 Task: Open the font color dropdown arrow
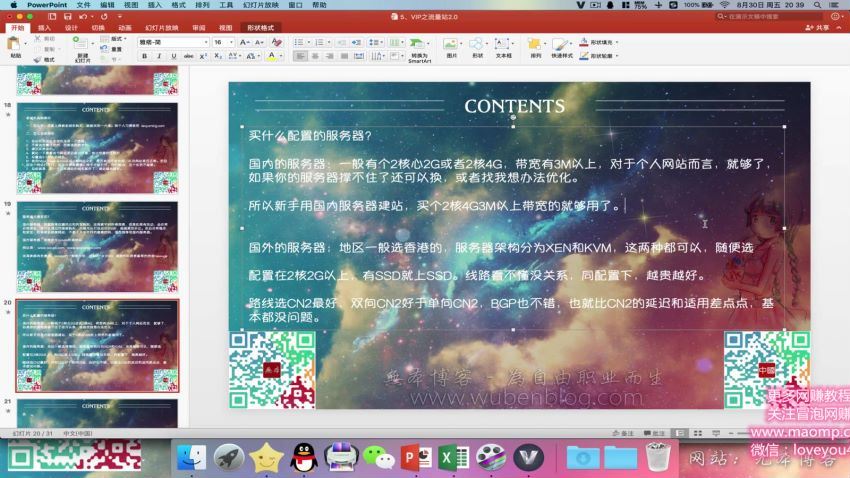click(281, 56)
